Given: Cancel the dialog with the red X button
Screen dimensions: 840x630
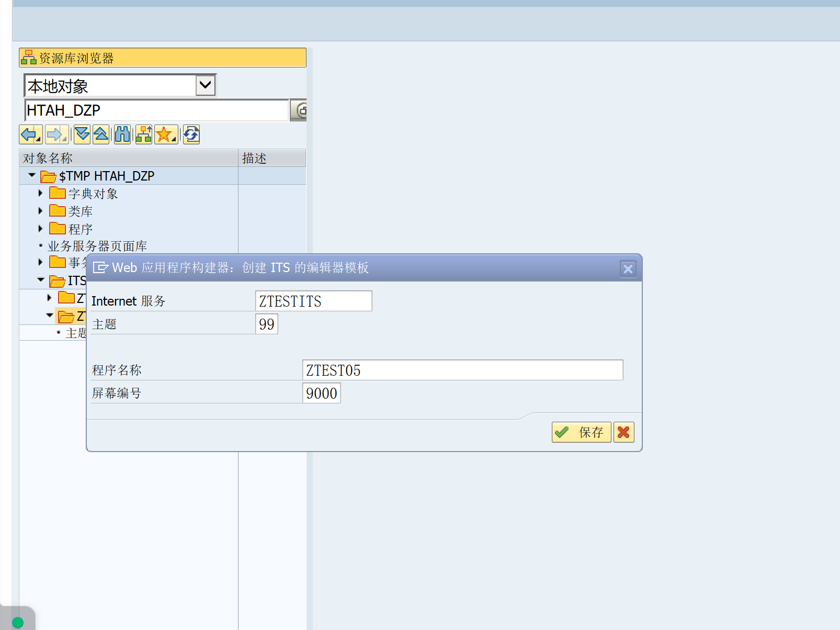Looking at the screenshot, I should point(623,432).
